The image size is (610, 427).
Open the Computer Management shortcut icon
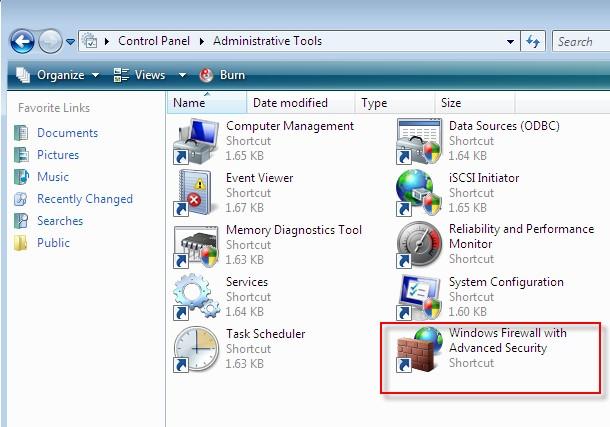click(x=196, y=141)
